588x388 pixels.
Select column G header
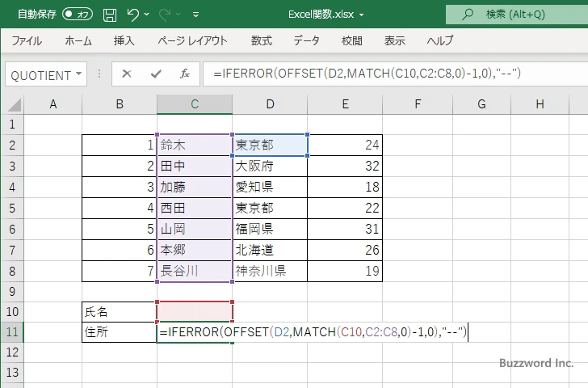(482, 104)
